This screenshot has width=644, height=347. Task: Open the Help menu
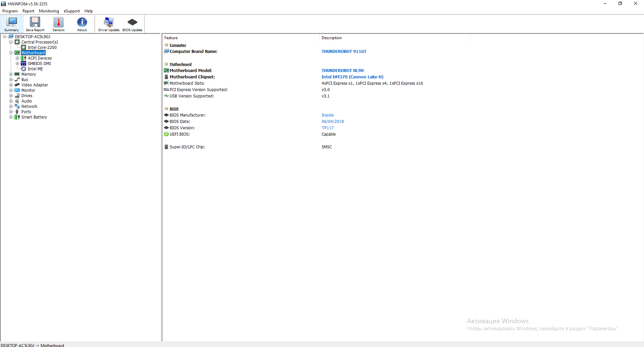tap(89, 11)
